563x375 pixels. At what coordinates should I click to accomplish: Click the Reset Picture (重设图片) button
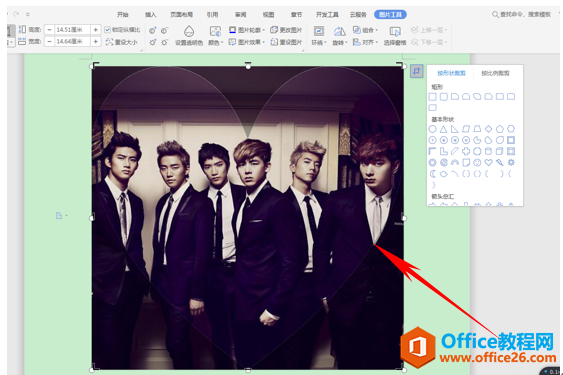286,42
